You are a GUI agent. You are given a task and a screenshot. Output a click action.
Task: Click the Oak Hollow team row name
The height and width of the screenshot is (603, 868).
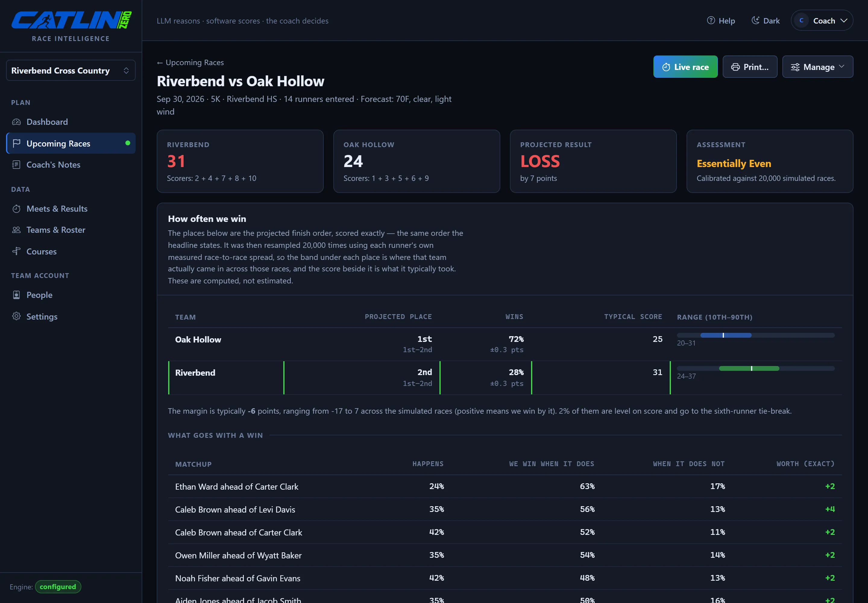click(198, 339)
